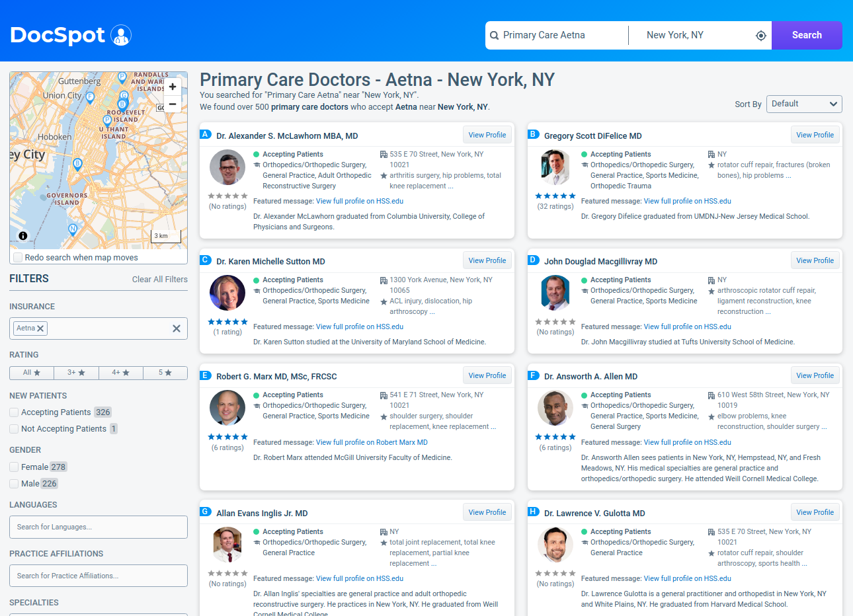
Task: Click building icon by 535 E 70 Street
Action: (384, 155)
